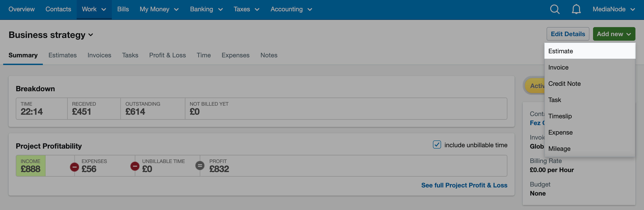The width and height of the screenshot is (644, 210).
Task: Click the Active status badge
Action: [534, 86]
